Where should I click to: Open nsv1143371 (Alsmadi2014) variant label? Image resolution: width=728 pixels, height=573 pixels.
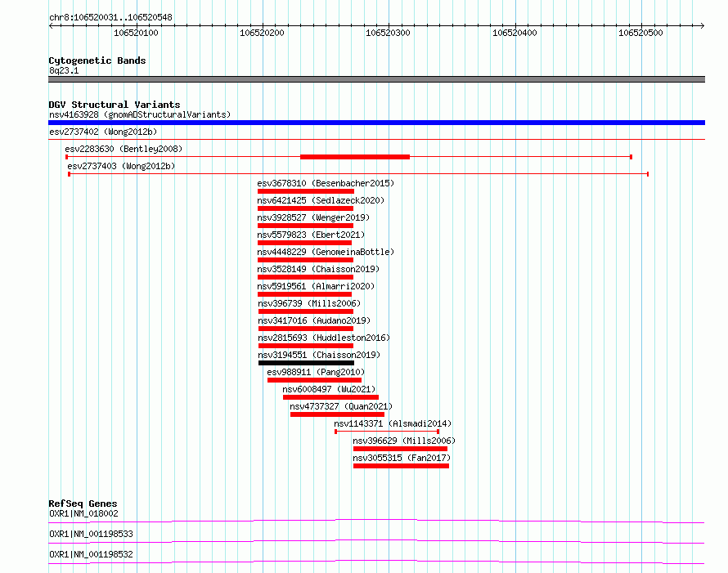point(393,423)
